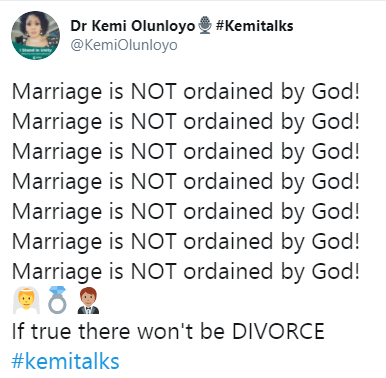
Task: Click the diamond ring emoji
Action: [x=57, y=300]
